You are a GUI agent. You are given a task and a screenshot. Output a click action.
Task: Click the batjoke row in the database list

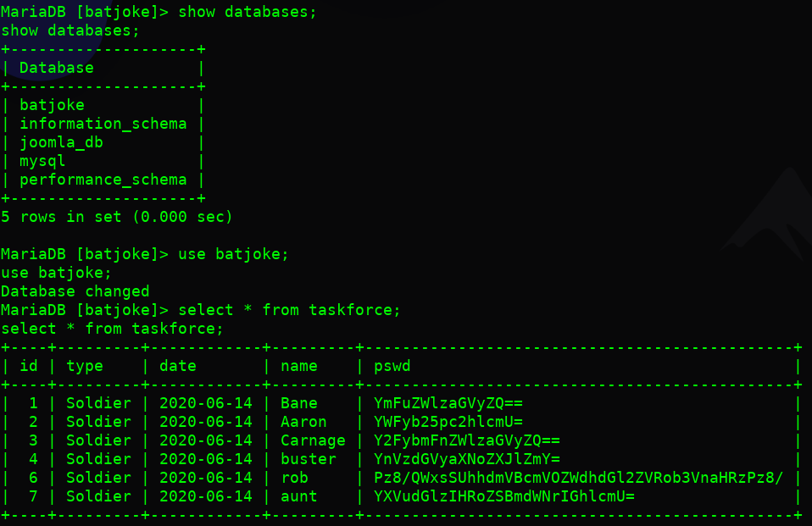click(x=52, y=105)
